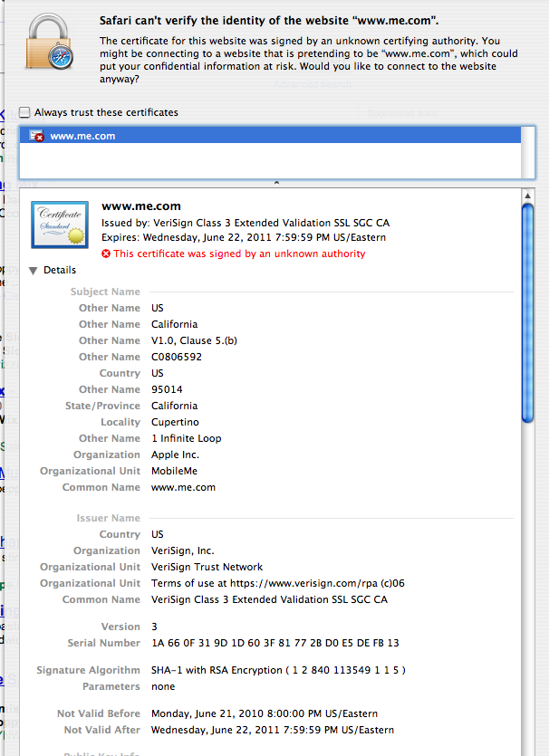Viewport: 549px width, 756px height.
Task: Click the red error icon beside unknown authority warning
Action: 106,254
